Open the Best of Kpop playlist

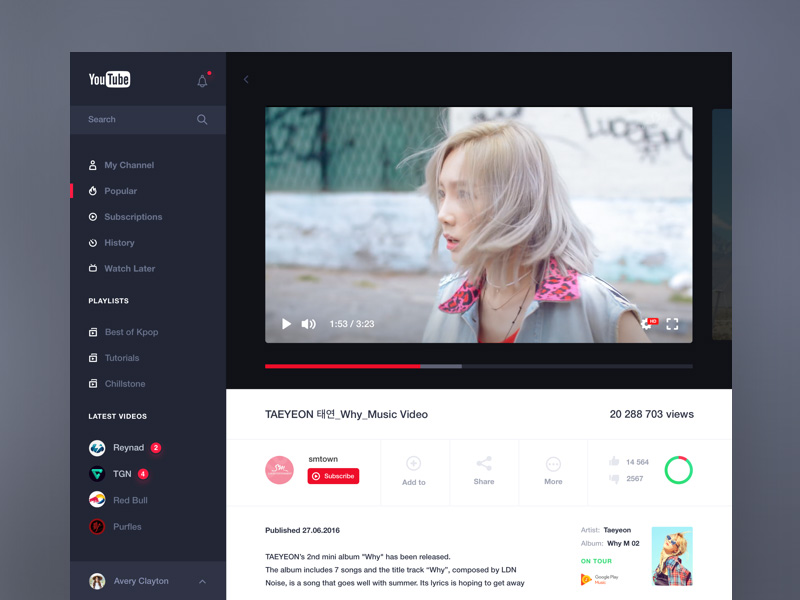click(130, 332)
